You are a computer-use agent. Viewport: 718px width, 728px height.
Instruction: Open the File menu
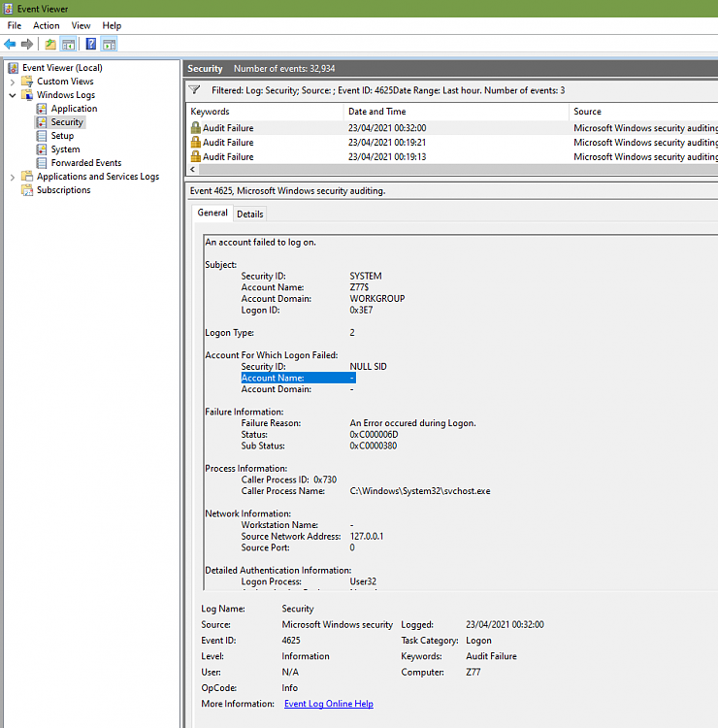15,25
